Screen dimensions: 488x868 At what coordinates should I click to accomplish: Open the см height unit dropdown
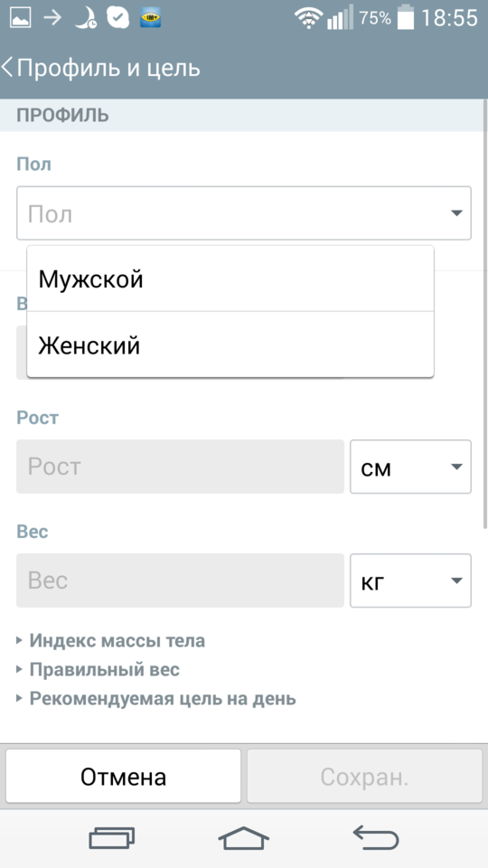click(x=410, y=467)
